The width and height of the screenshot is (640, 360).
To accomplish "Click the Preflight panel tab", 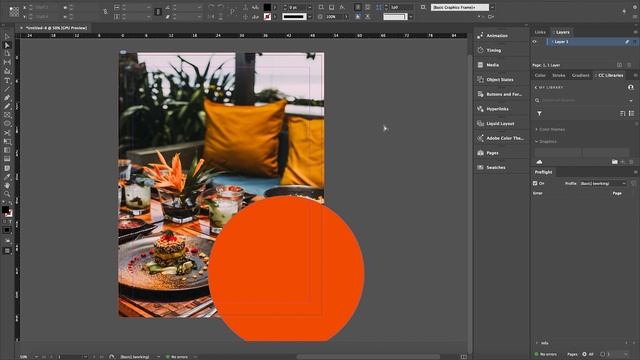I will pos(543,172).
